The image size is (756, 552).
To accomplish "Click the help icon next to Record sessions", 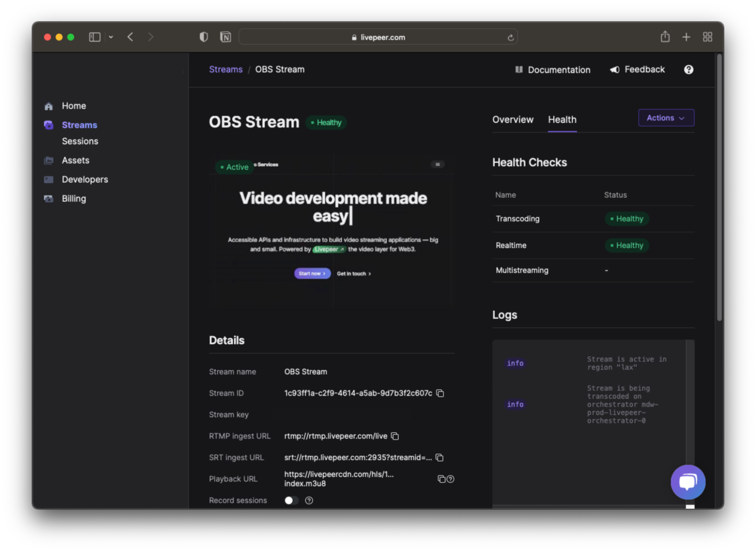I will [x=309, y=500].
